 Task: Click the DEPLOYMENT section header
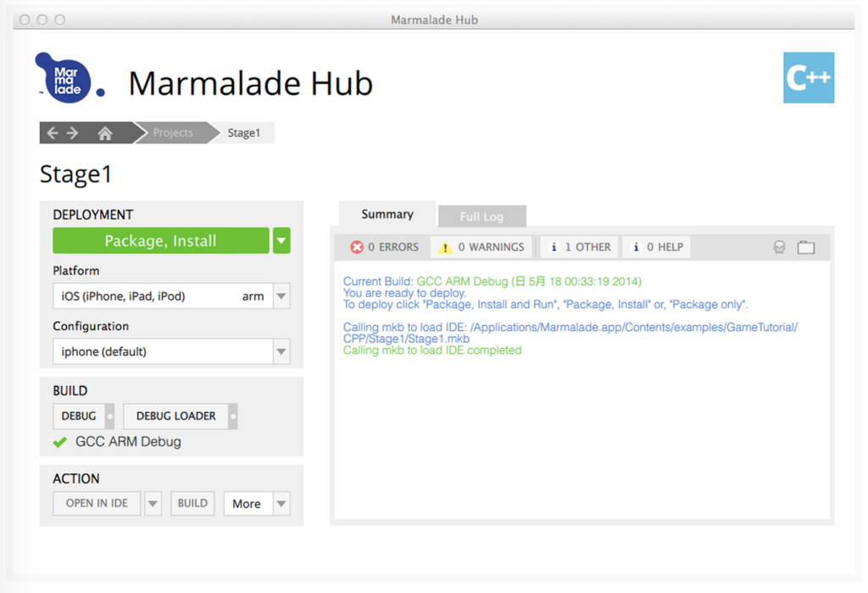pos(93,215)
